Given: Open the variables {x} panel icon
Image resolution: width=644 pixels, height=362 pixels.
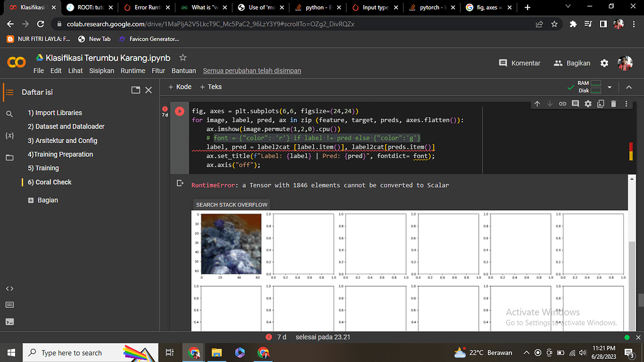Looking at the screenshot, I should point(9,135).
